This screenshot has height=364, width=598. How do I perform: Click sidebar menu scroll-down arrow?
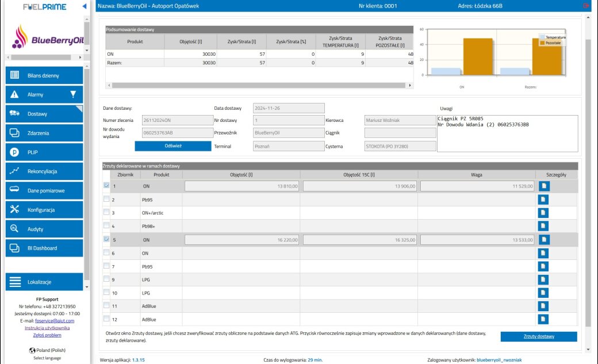87,287
